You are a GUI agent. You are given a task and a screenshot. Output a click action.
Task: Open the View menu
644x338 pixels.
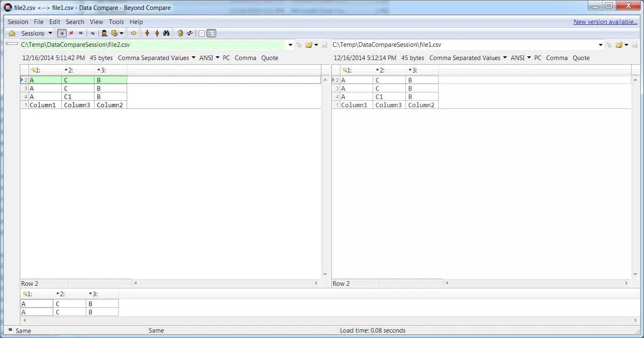click(96, 22)
